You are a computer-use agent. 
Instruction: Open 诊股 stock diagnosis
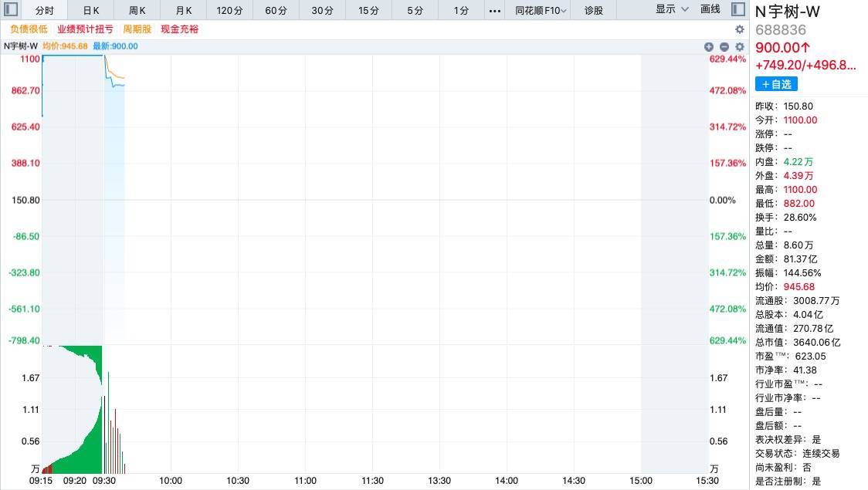point(593,11)
